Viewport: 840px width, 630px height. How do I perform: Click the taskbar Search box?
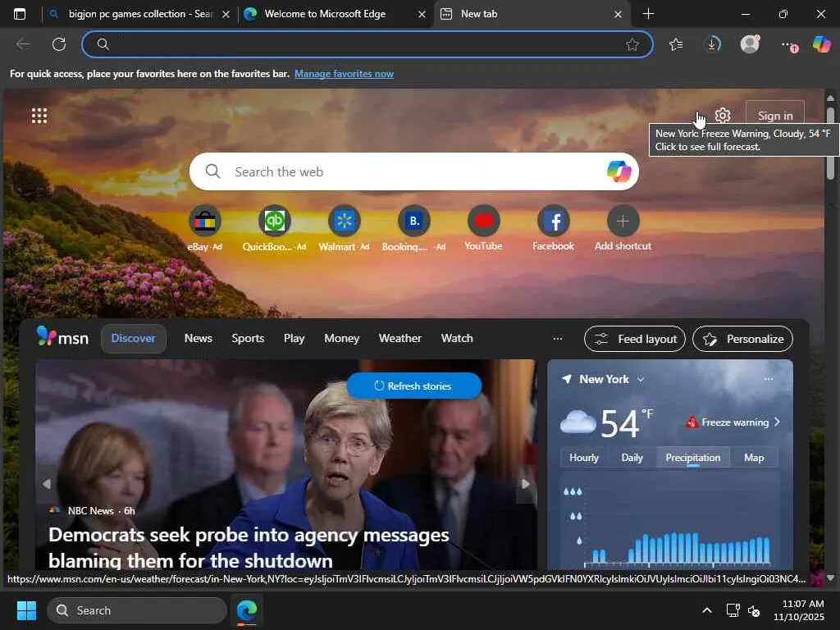tap(137, 610)
